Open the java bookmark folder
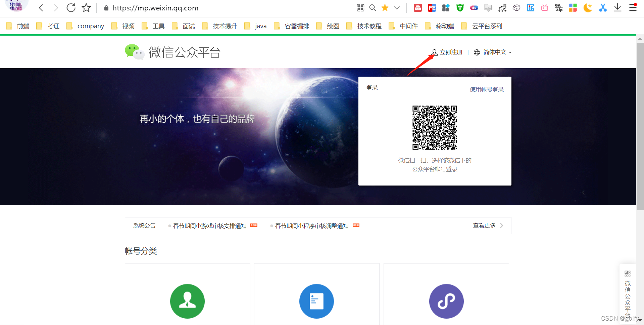The width and height of the screenshot is (644, 325). [x=255, y=26]
